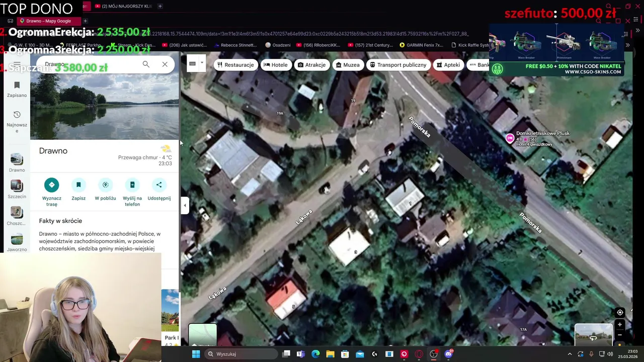The height and width of the screenshot is (362, 644).
Task: Open Logitech G HUB from taskbar
Action: coord(374,354)
